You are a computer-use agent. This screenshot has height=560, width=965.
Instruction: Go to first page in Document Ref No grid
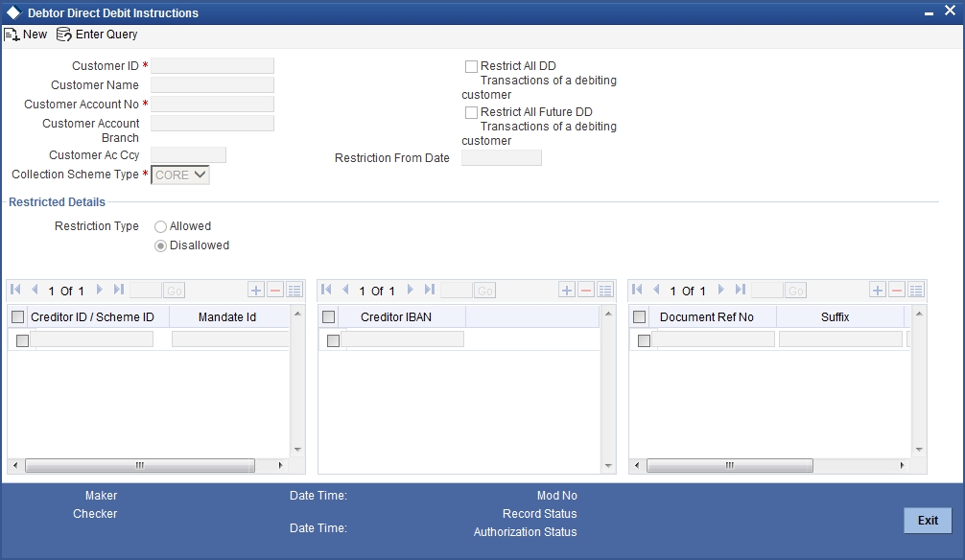coord(638,290)
